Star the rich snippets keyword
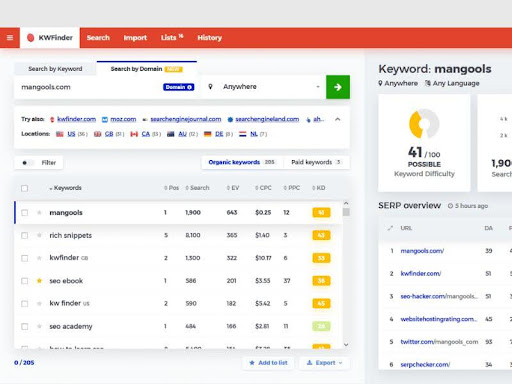Screen dimensions: 512x384 pos(39,235)
